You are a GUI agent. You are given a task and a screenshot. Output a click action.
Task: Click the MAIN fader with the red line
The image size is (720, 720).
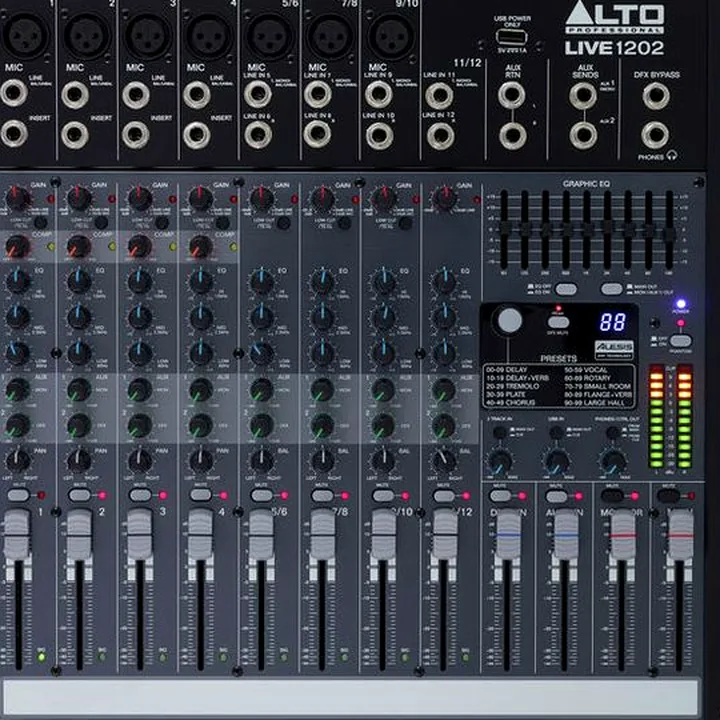680,534
